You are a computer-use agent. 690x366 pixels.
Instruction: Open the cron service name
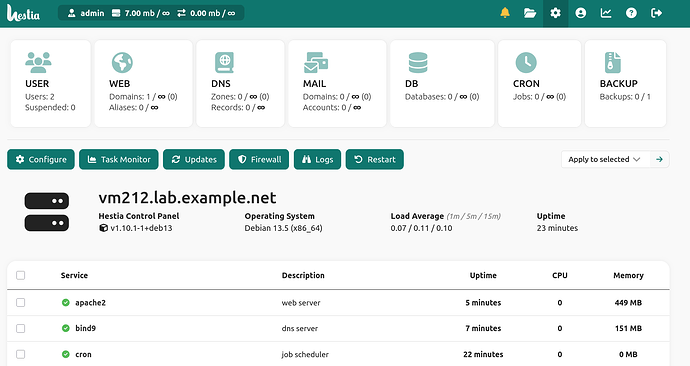[83, 354]
